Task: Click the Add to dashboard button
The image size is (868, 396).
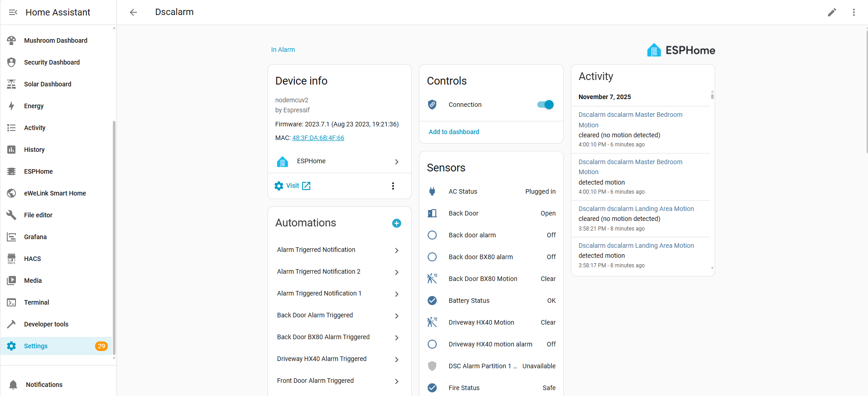Action: coord(454,132)
